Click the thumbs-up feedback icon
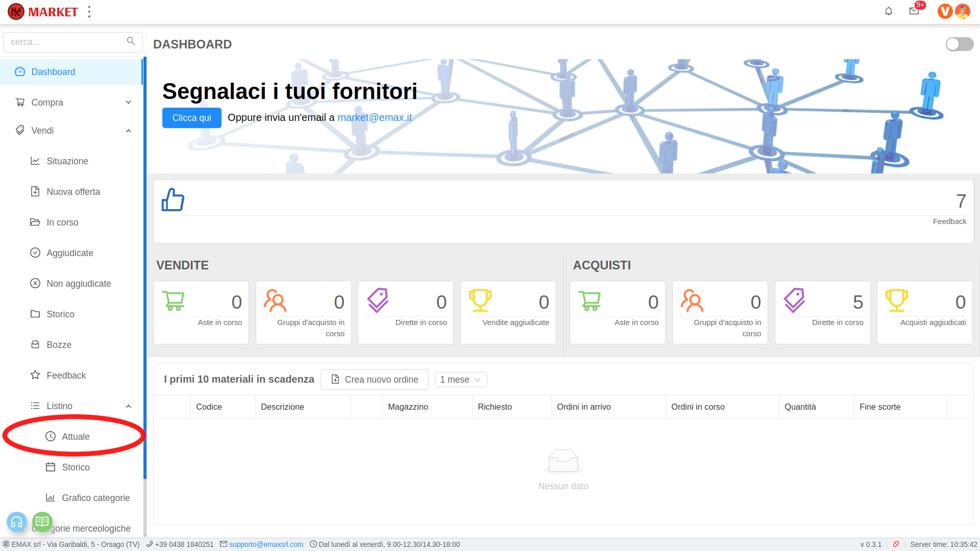The height and width of the screenshot is (551, 980). 173,199
